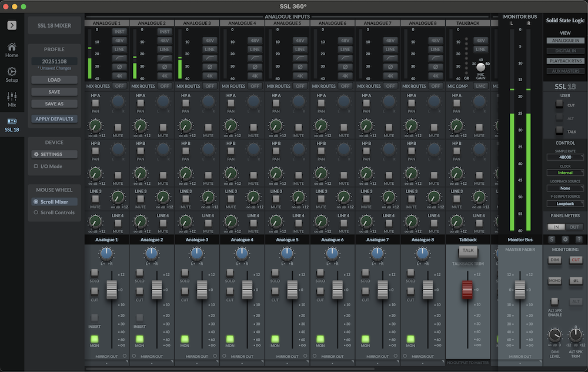
Task: Open the Setup gear in the sidebar
Action: tap(12, 74)
